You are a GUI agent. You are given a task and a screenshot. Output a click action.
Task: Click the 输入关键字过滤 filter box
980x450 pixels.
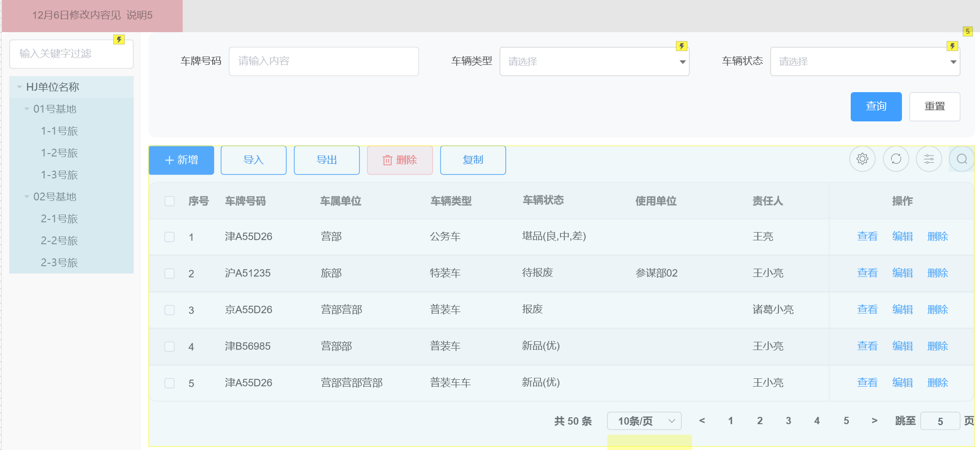71,54
